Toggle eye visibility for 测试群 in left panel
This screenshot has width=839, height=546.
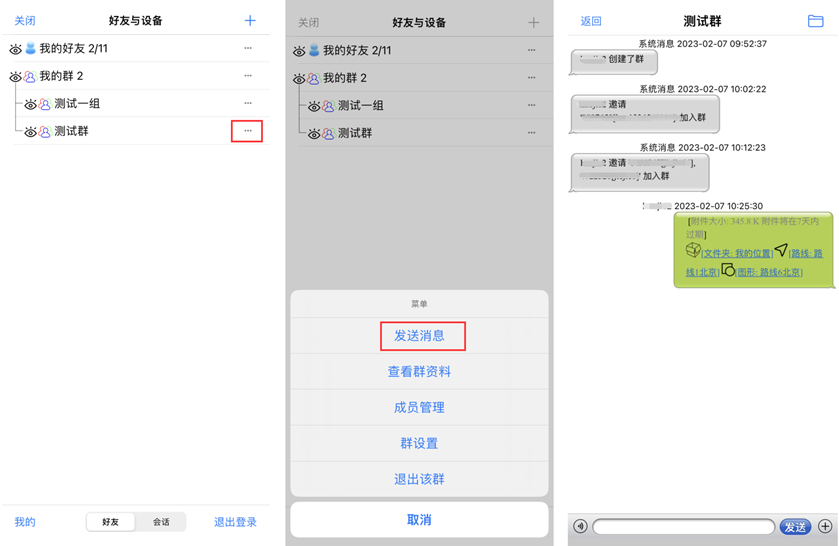30,131
